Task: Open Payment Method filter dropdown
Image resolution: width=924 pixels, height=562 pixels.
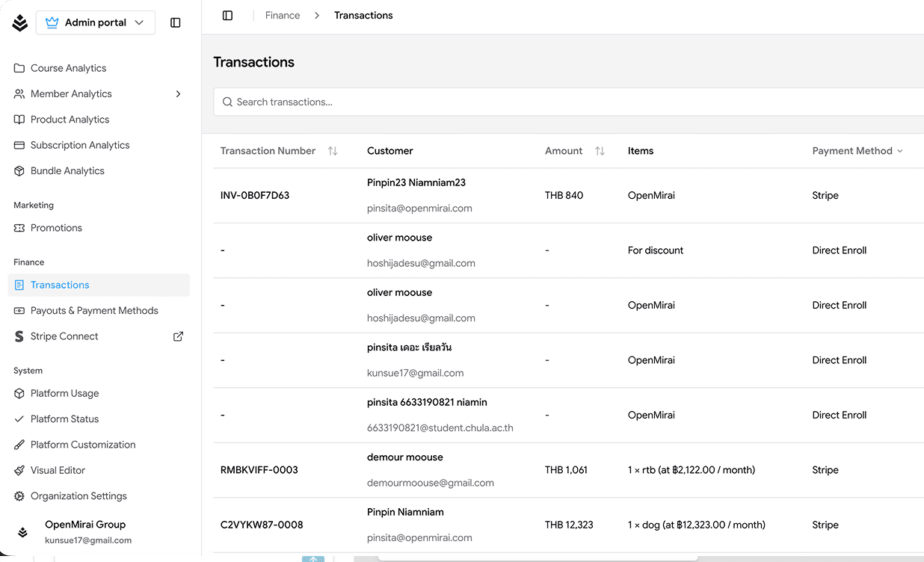Action: pos(857,151)
